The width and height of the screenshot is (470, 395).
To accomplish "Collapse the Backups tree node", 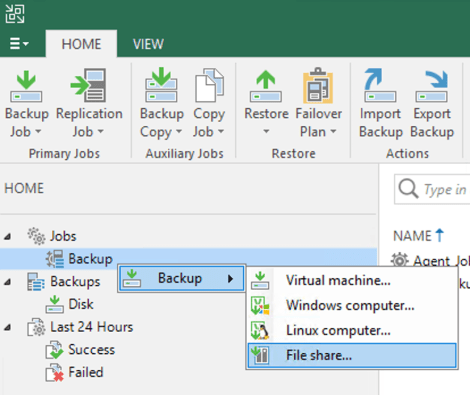I will (x=8, y=282).
